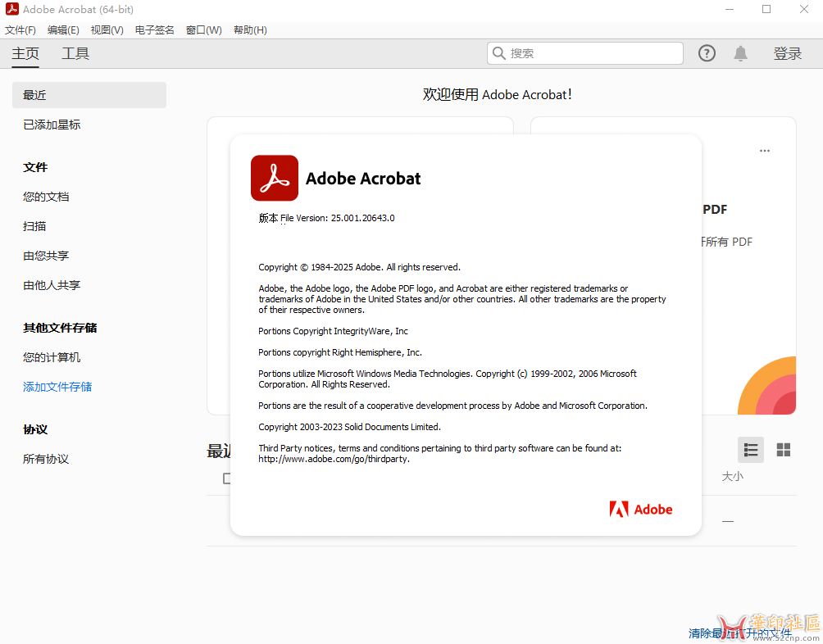Maximize the Acrobat window
The width and height of the screenshot is (823, 644).
click(766, 10)
